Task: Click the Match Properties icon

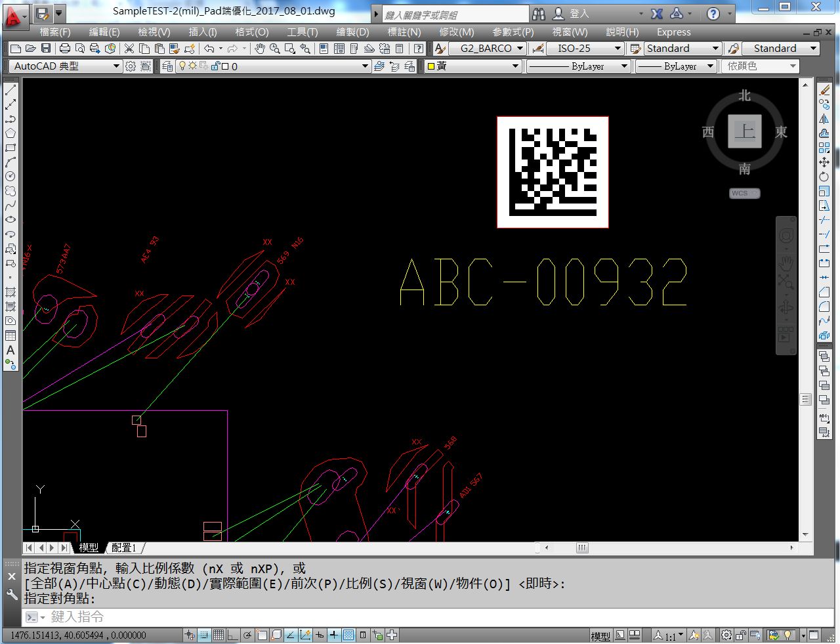Action: pyautogui.click(x=175, y=49)
